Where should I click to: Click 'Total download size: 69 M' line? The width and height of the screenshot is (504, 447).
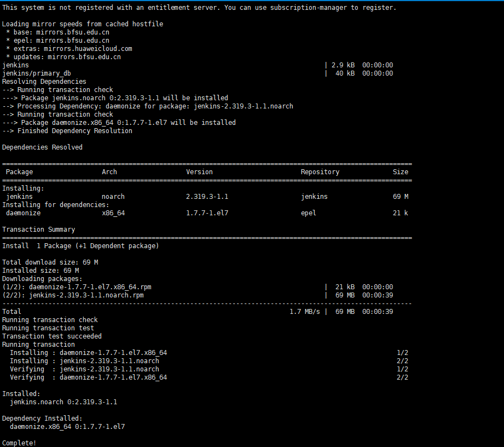[50, 262]
